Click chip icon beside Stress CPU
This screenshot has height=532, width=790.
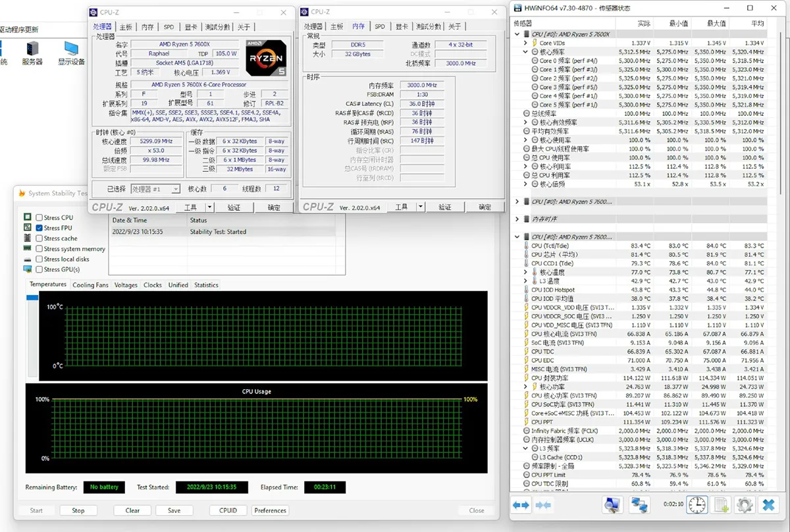28,217
